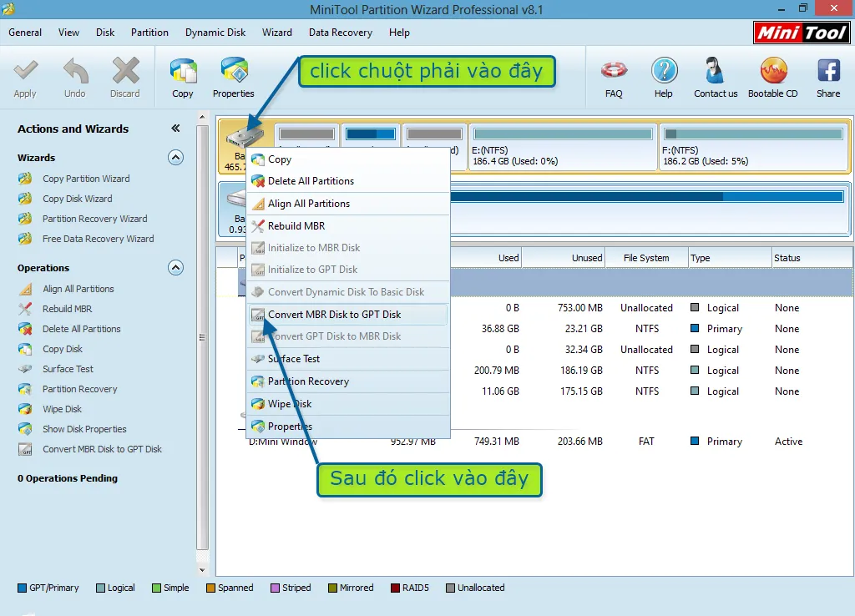Click the File System column header
The image size is (855, 616).
(x=646, y=258)
